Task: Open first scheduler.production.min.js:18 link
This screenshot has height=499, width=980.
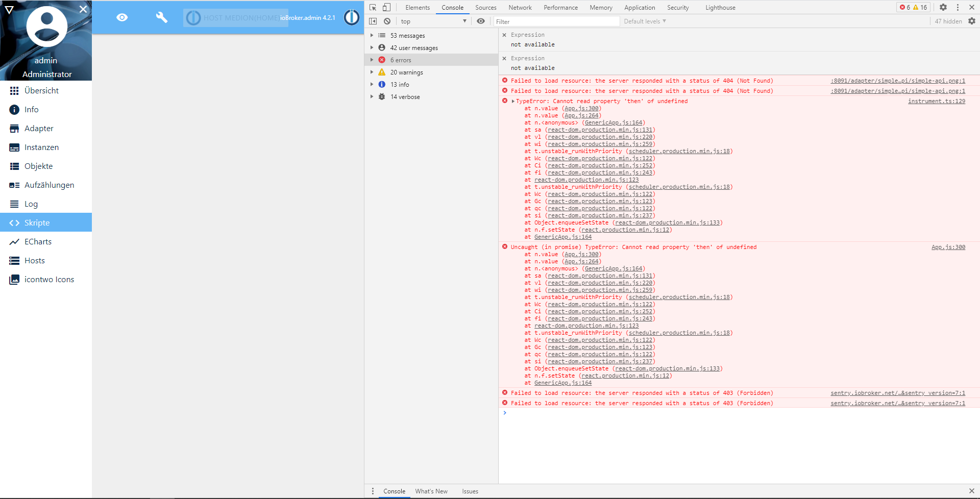Action: click(679, 151)
